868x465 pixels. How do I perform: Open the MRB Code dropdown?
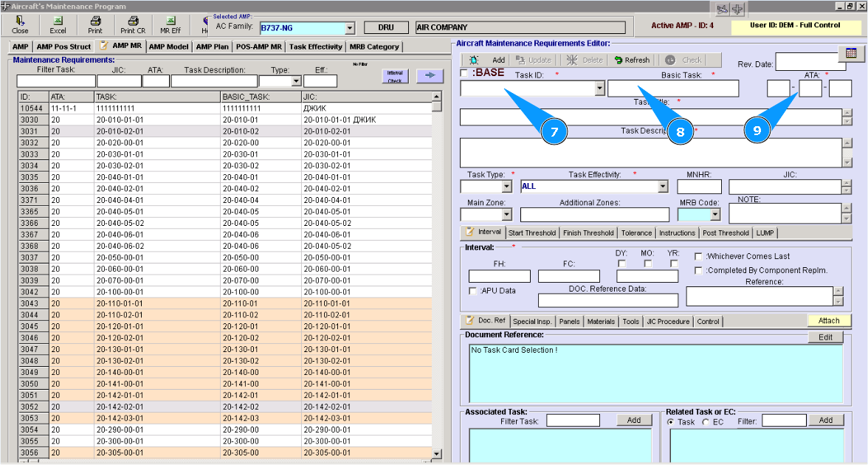[714, 215]
